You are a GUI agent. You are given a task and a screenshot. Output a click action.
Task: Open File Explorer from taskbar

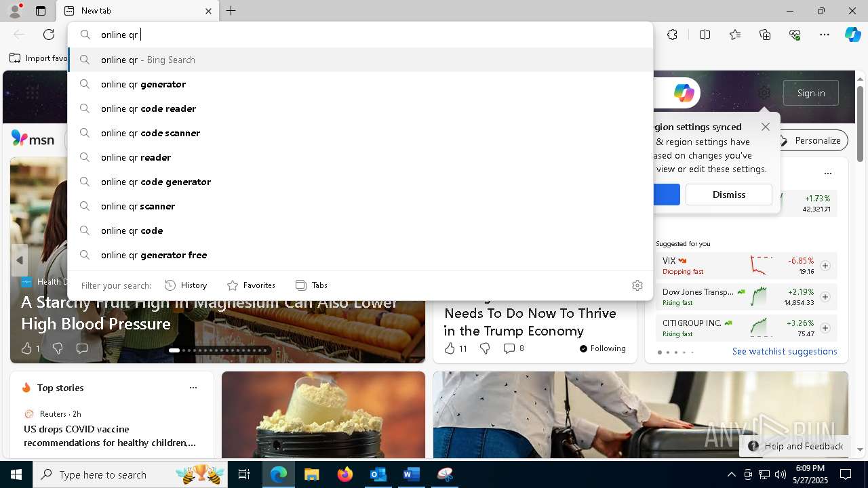(311, 474)
